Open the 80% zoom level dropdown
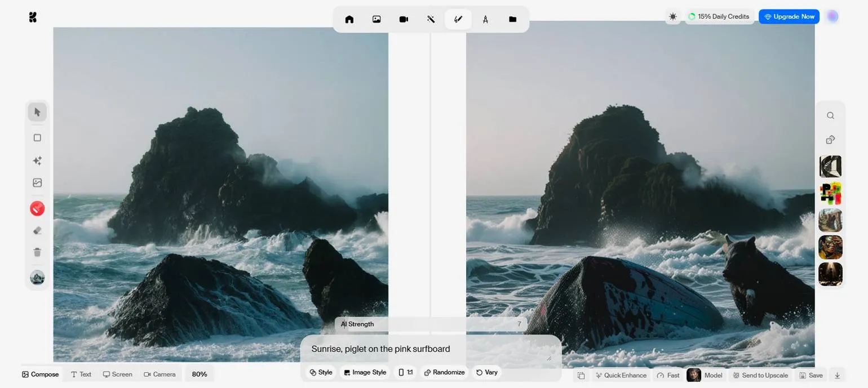This screenshot has height=388, width=868. click(x=200, y=374)
